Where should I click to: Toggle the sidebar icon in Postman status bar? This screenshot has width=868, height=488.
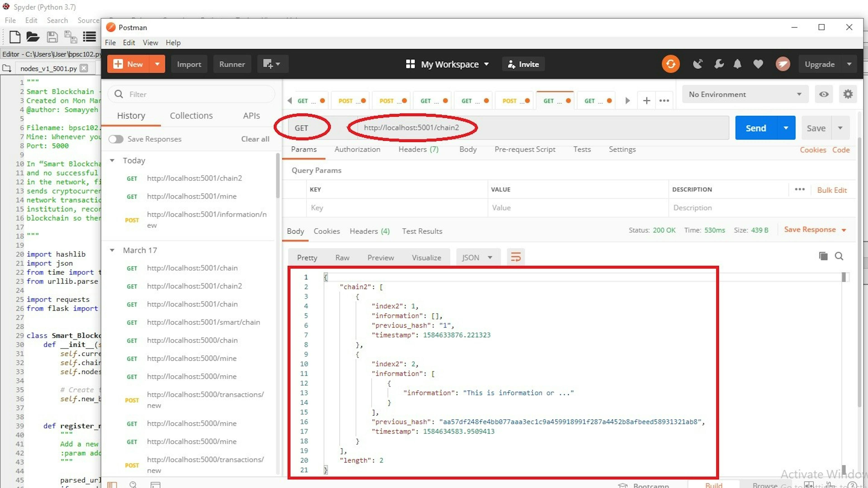pyautogui.click(x=112, y=485)
